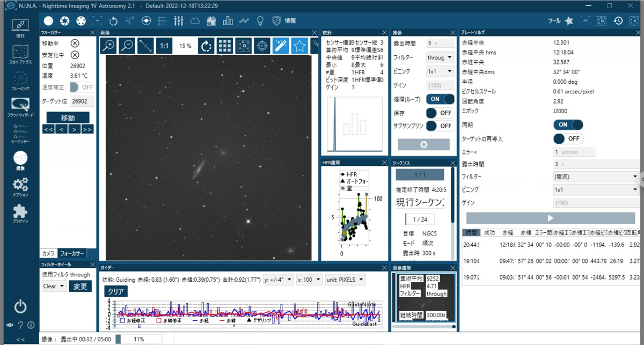The height and width of the screenshot is (345, 644).
Task: Toggle the crosshair overlay icon in image panel
Action: [262, 46]
